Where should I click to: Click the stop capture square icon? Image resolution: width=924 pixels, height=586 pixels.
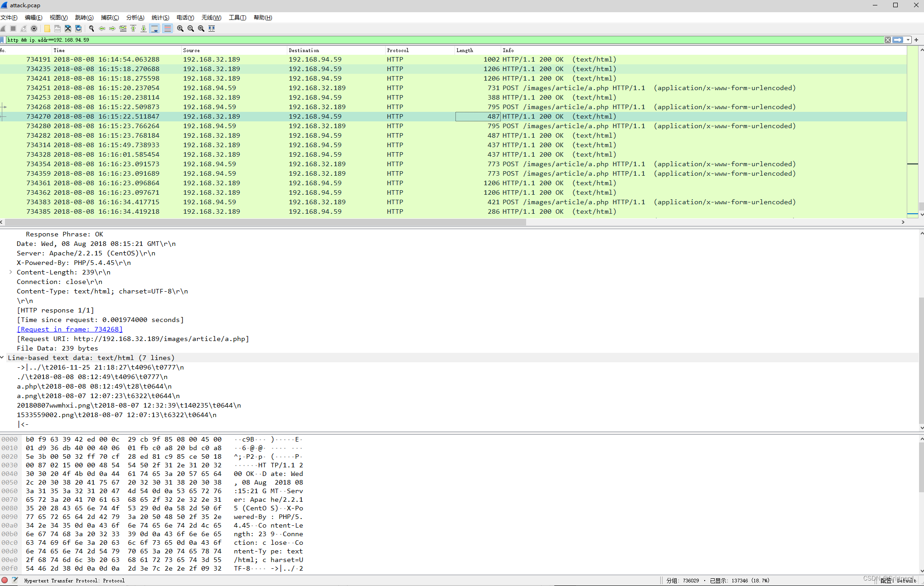coord(13,29)
